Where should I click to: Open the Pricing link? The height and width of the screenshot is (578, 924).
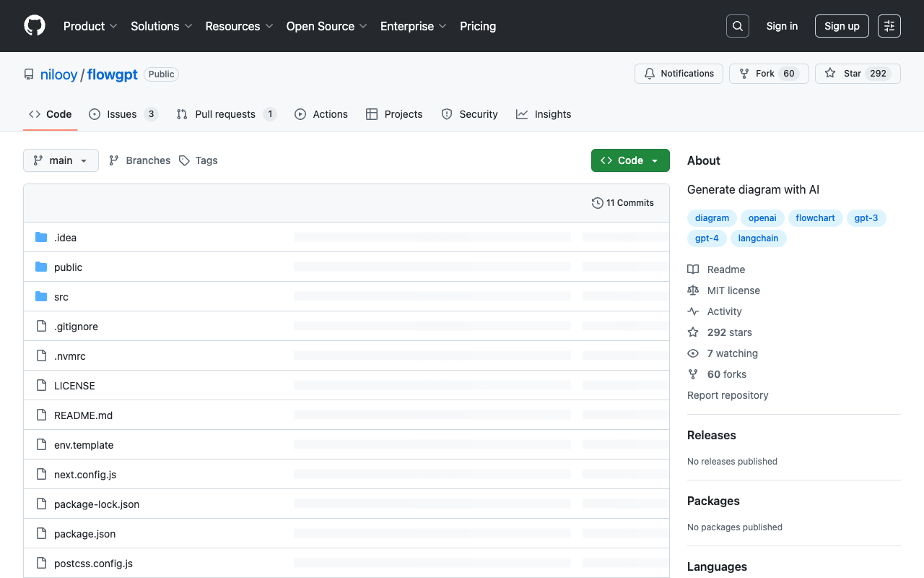pos(478,26)
